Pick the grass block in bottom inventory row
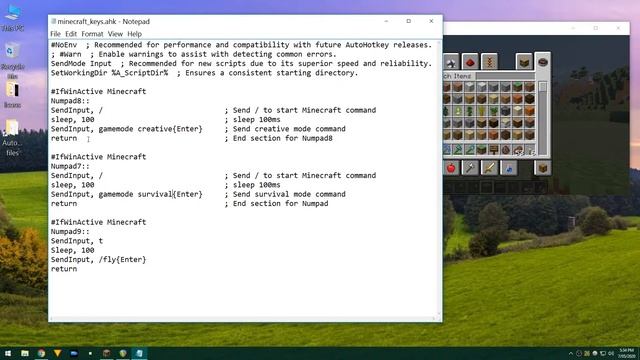Image resolution: width=640 pixels, height=360 pixels. (482, 150)
